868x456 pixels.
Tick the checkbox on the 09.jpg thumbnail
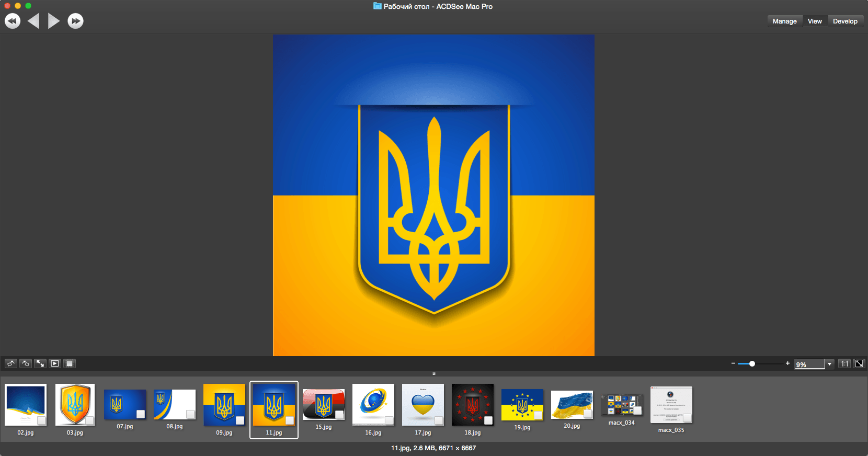click(x=240, y=420)
